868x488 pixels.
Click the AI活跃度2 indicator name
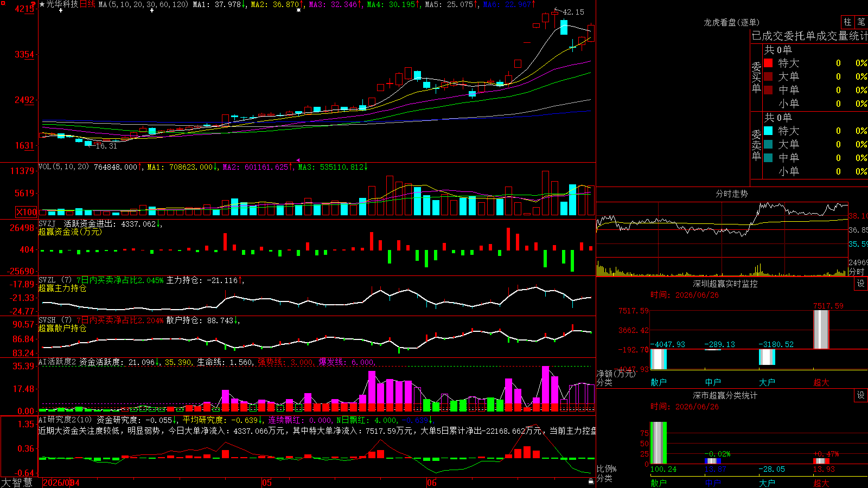click(58, 362)
